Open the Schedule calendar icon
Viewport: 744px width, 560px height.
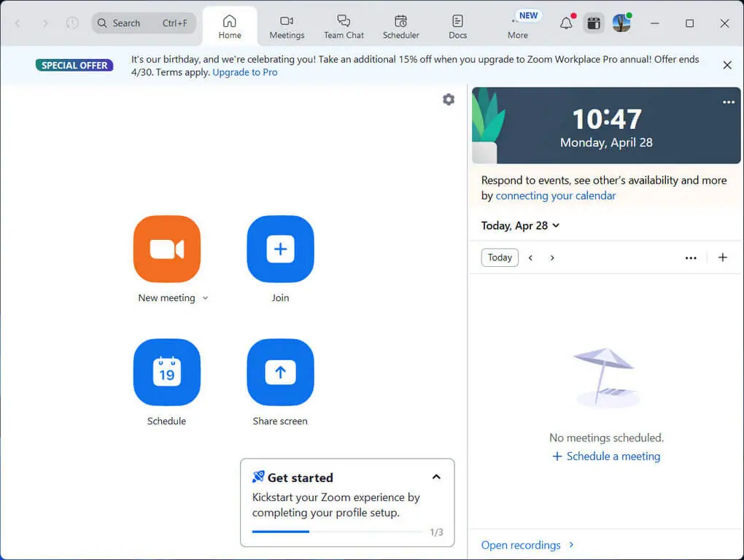[x=167, y=372]
